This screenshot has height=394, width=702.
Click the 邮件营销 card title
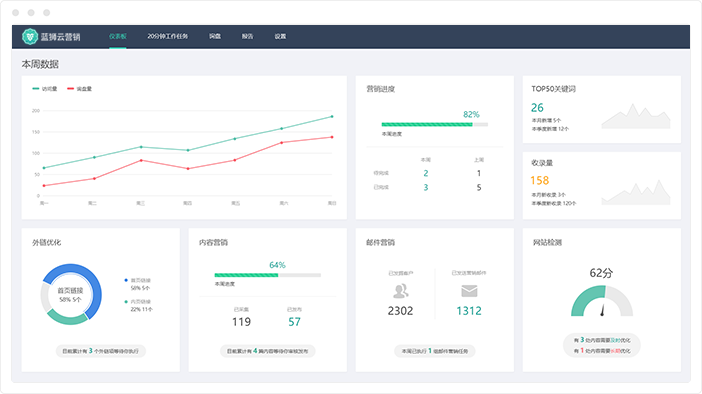coord(381,243)
